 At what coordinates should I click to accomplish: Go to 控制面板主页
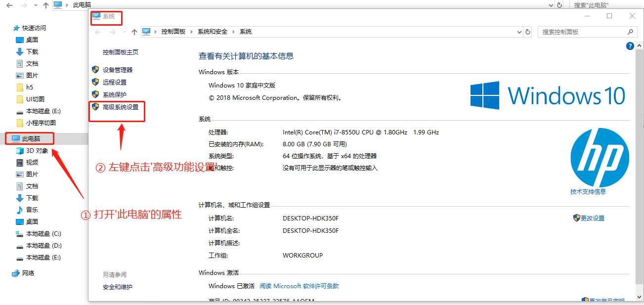120,52
